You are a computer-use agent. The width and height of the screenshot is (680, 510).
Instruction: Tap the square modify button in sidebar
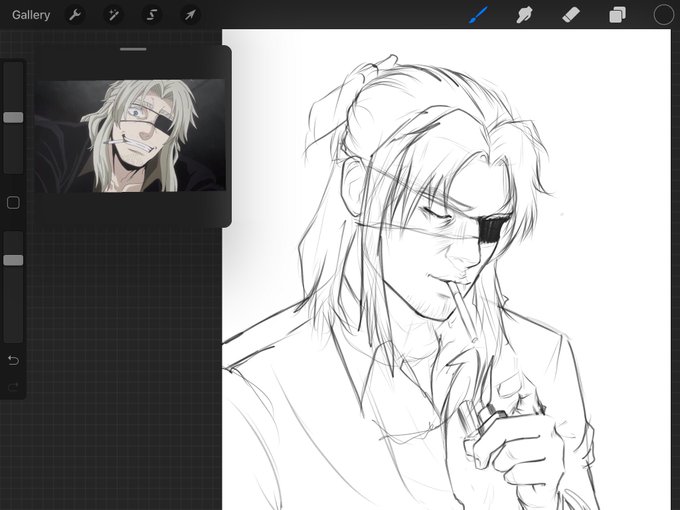[x=13, y=203]
